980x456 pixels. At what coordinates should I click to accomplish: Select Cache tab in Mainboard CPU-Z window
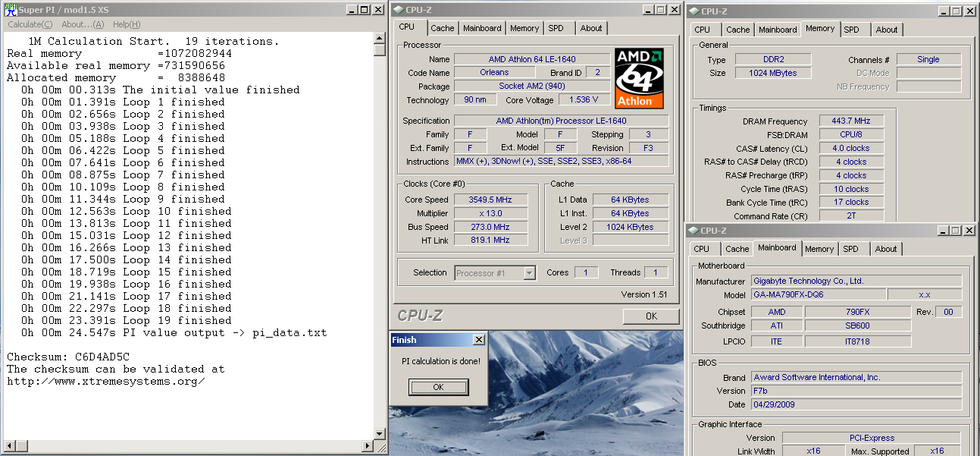tap(737, 249)
